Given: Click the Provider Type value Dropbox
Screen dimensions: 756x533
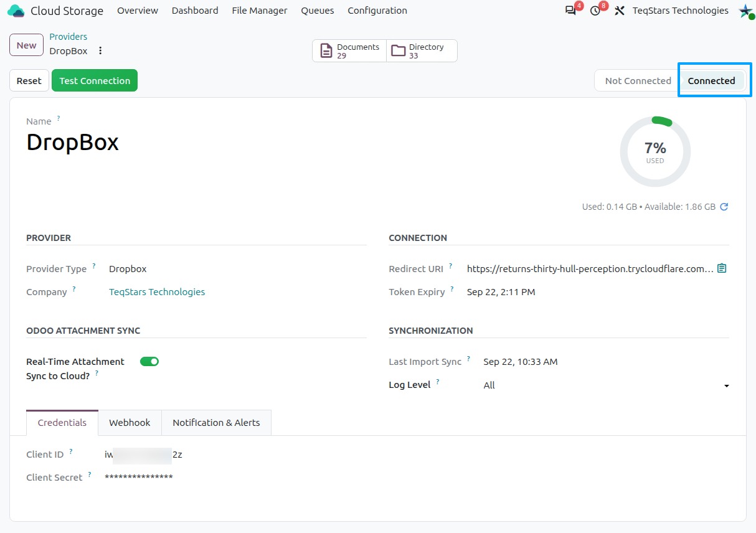Looking at the screenshot, I should (x=128, y=269).
